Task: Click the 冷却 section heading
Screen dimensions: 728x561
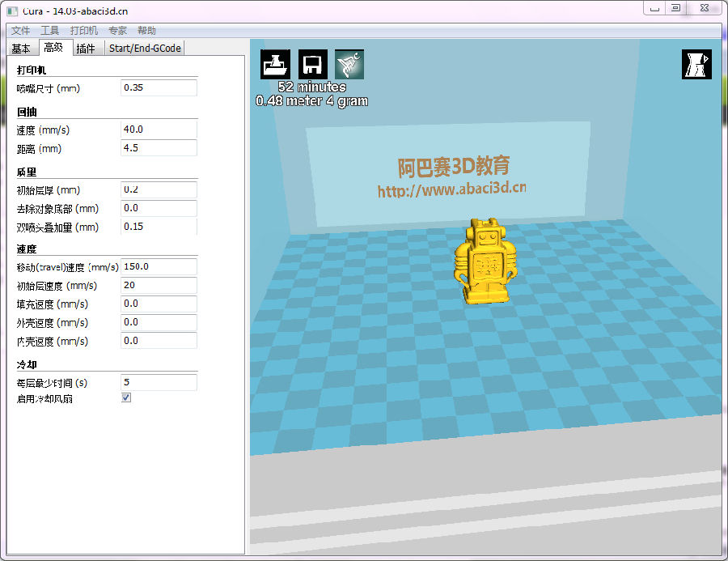Action: pyautogui.click(x=27, y=365)
